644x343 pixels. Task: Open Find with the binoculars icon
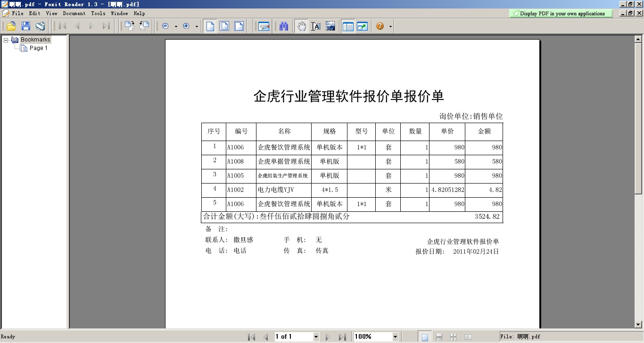coord(283,26)
